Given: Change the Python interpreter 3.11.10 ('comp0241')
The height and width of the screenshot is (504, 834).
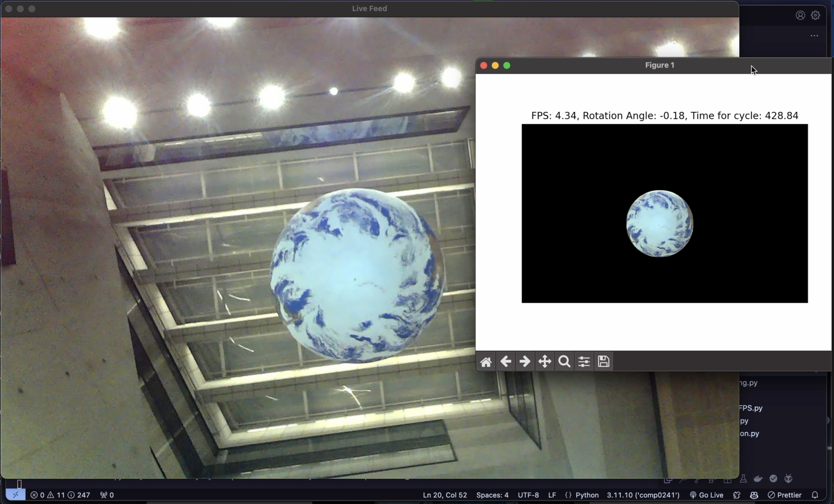Looking at the screenshot, I should pyautogui.click(x=643, y=495).
